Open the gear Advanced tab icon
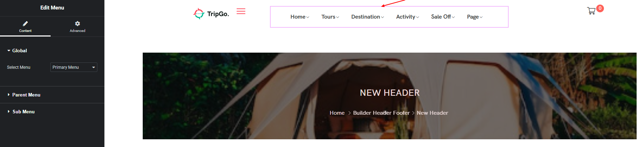This screenshot has height=147, width=644. pyautogui.click(x=77, y=24)
